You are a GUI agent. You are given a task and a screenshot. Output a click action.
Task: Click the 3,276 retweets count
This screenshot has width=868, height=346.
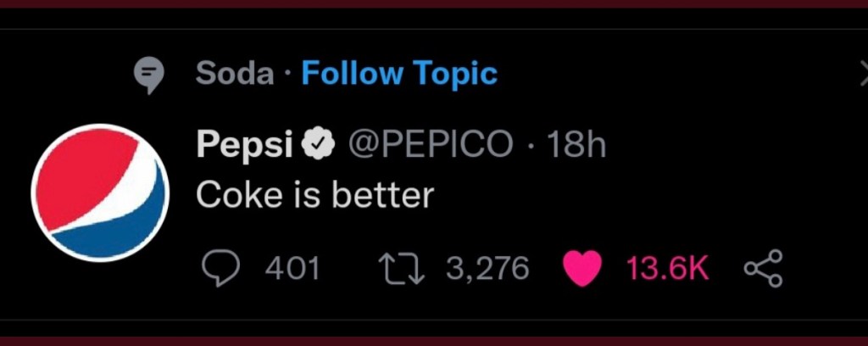pos(487,268)
